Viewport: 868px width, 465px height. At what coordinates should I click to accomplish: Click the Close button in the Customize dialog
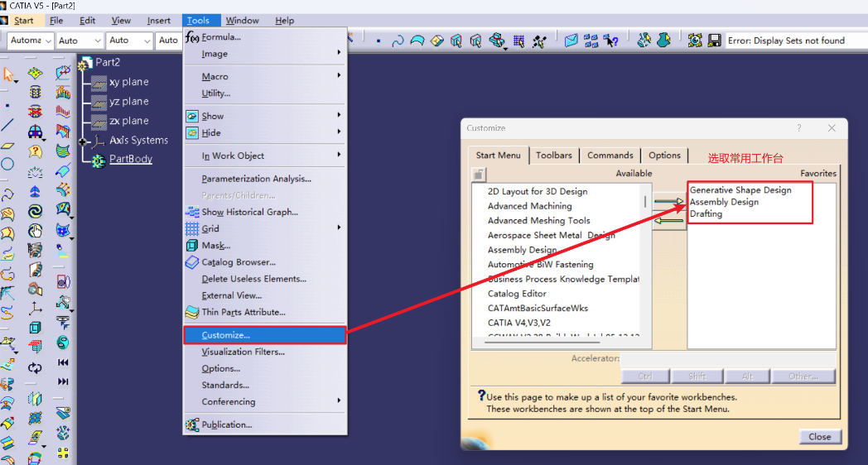click(x=819, y=437)
